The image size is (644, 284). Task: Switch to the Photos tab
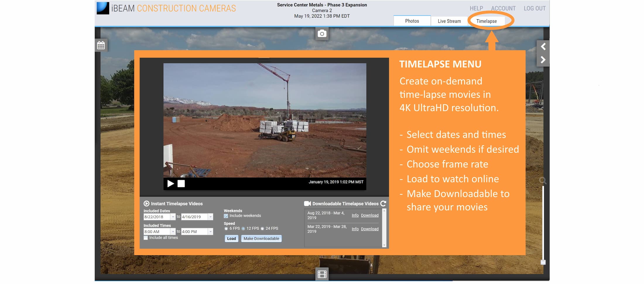tap(412, 21)
